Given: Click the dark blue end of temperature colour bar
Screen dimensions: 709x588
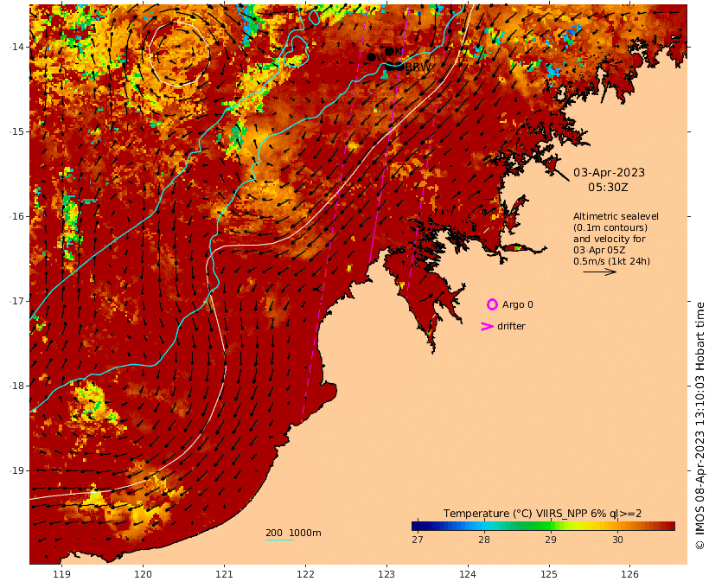Looking at the screenshot, I should (416, 526).
